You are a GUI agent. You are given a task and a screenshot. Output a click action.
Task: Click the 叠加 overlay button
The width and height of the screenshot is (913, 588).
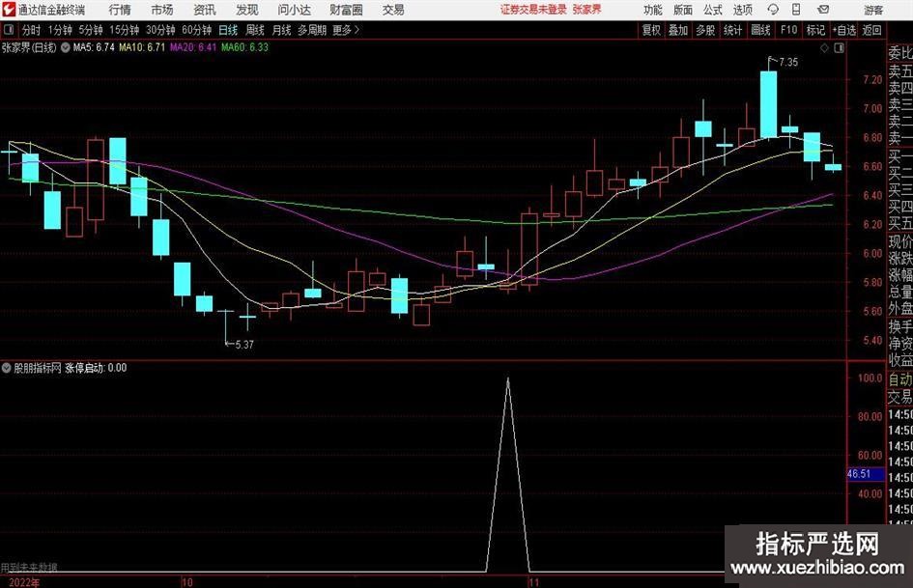[x=678, y=30]
